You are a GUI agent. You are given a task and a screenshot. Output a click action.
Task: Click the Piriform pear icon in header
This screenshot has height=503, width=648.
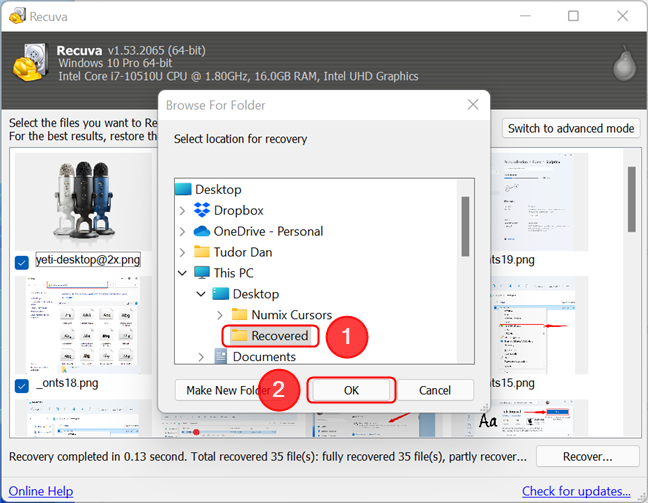pos(624,63)
